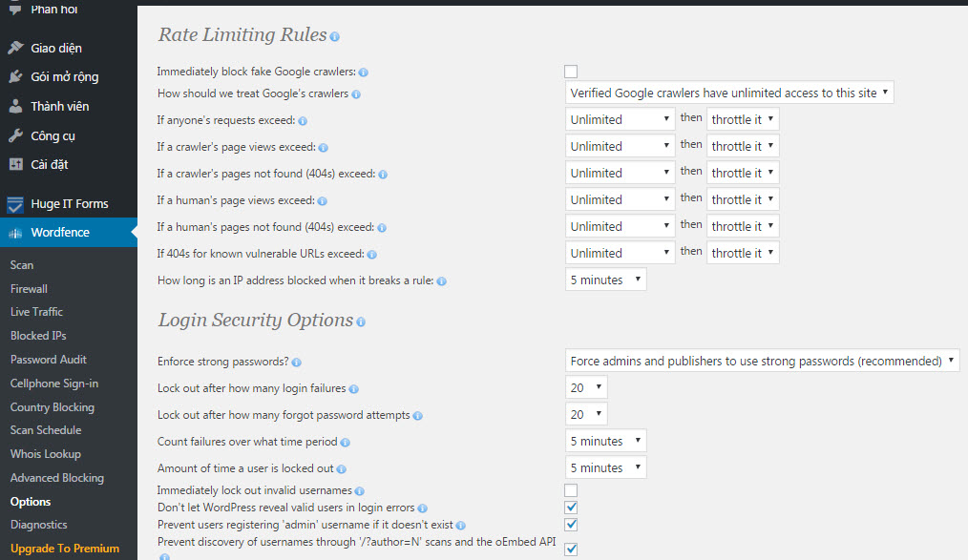Check Immediately block fake Google crawlers
This screenshot has height=560, width=968.
(571, 71)
